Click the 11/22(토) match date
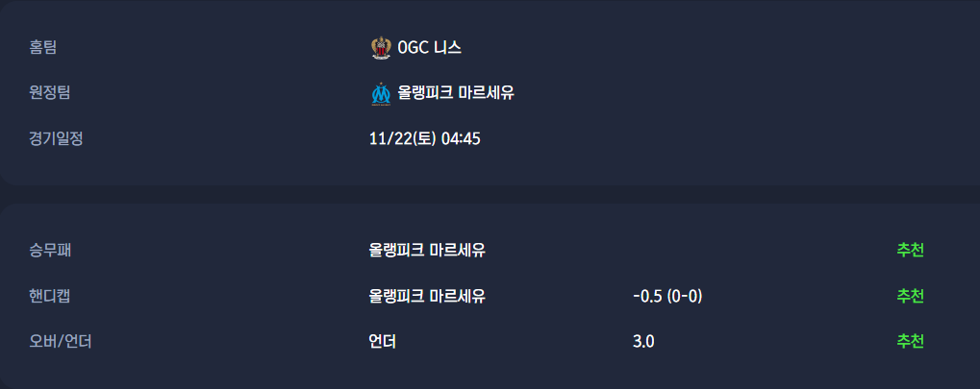980x389 pixels. pyautogui.click(x=403, y=138)
